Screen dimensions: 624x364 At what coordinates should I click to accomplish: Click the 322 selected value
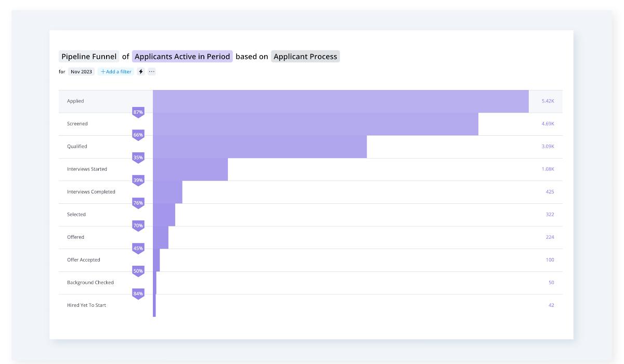click(x=550, y=214)
